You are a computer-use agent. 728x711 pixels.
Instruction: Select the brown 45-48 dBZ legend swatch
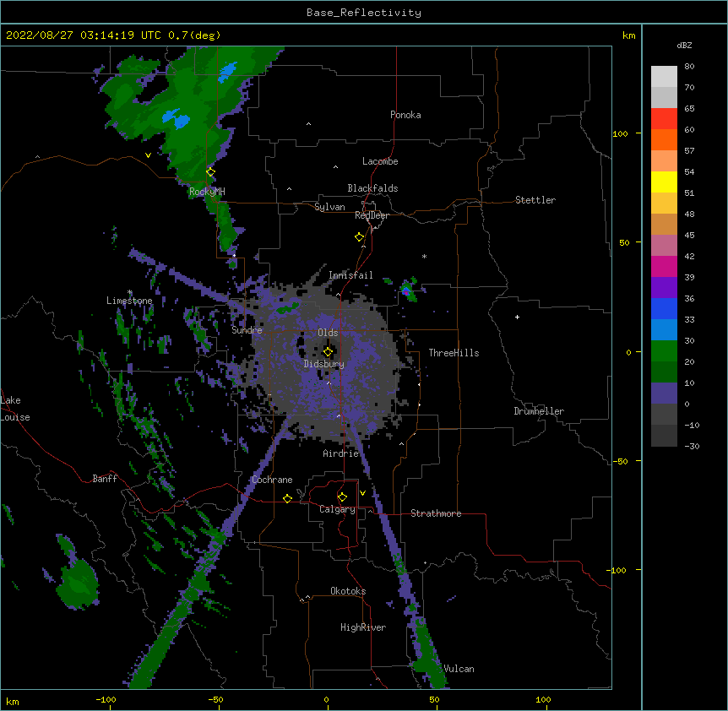[664, 224]
